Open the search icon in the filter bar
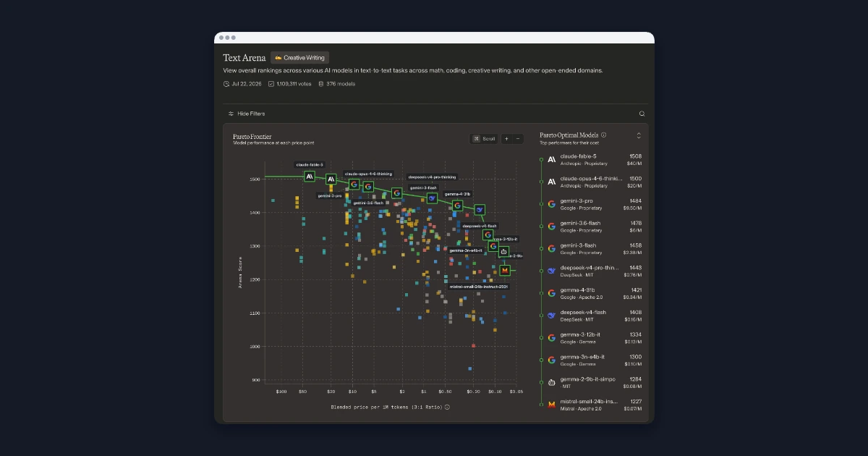868x456 pixels. pos(642,114)
